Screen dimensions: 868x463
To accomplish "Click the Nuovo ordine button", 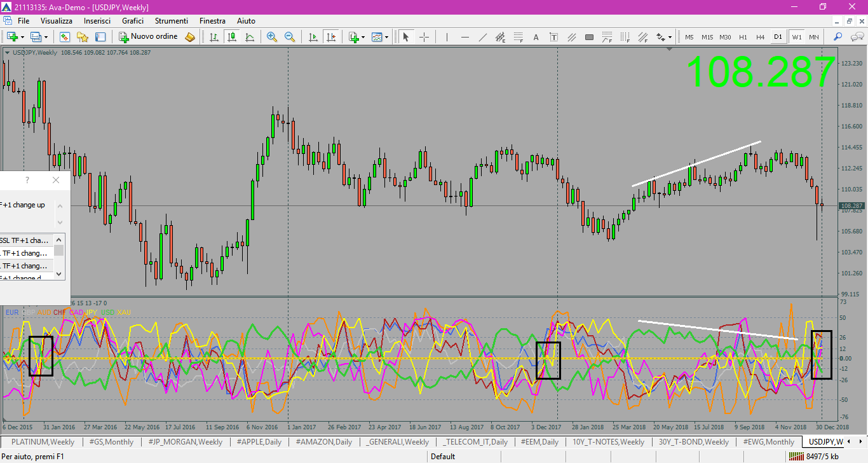I will tap(149, 37).
